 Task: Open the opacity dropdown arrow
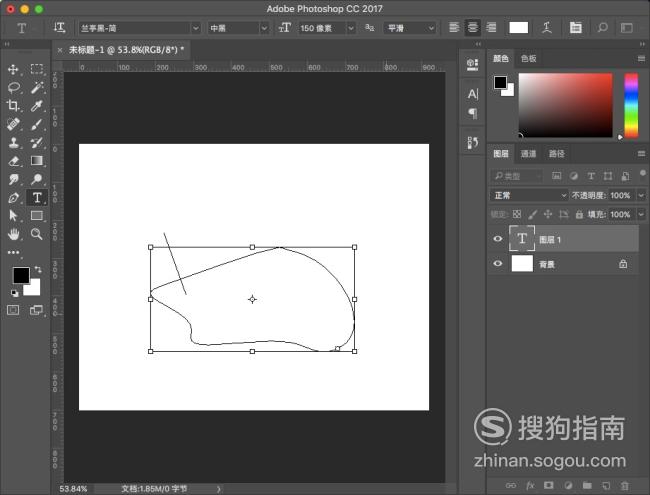[641, 195]
